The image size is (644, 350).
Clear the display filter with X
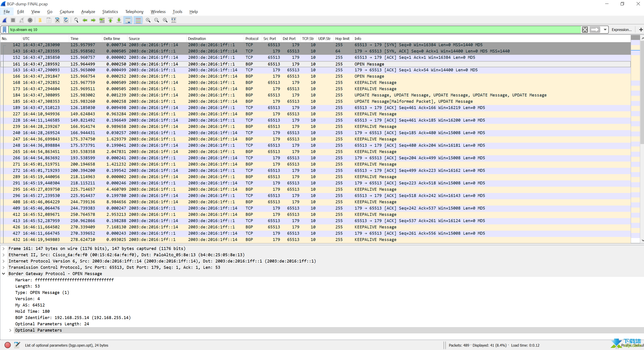point(585,29)
